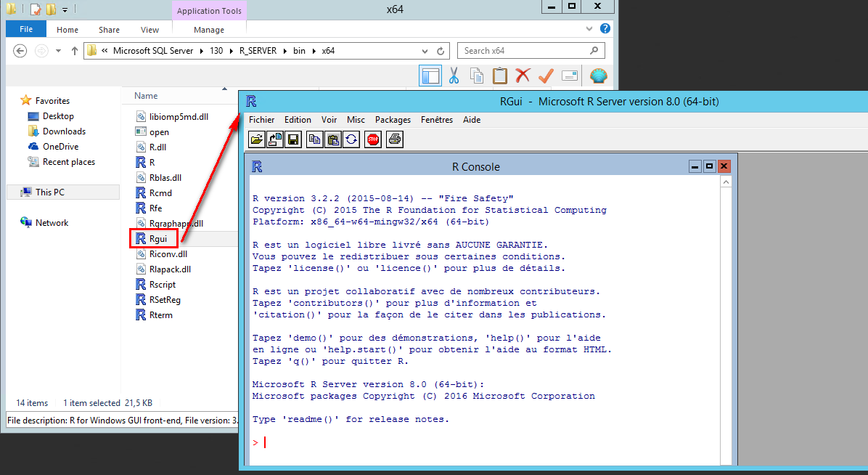Screen dimensions: 868x475
Task: Click the search magnifier icon in Explorer
Action: [594, 50]
